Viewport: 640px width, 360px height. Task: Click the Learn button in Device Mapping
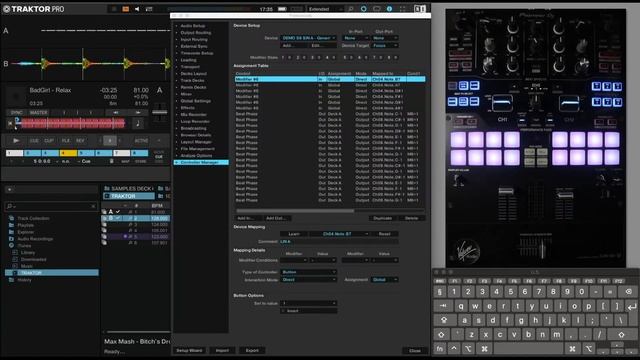click(x=293, y=234)
